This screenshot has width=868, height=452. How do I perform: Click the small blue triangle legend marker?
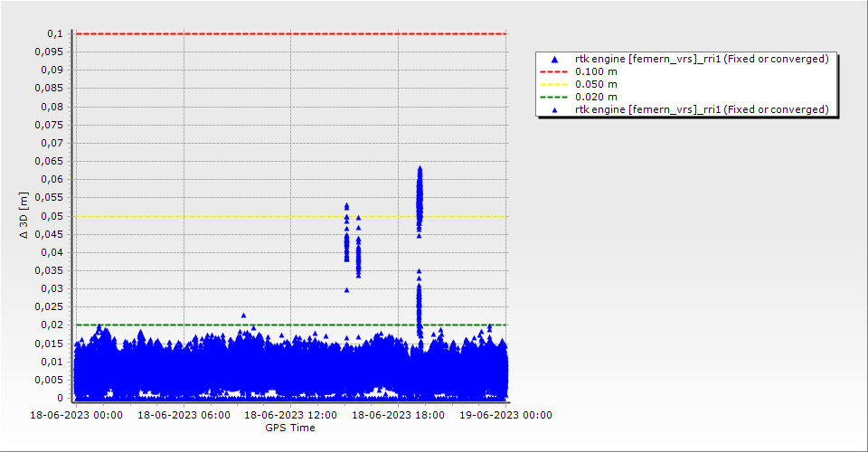[x=555, y=110]
